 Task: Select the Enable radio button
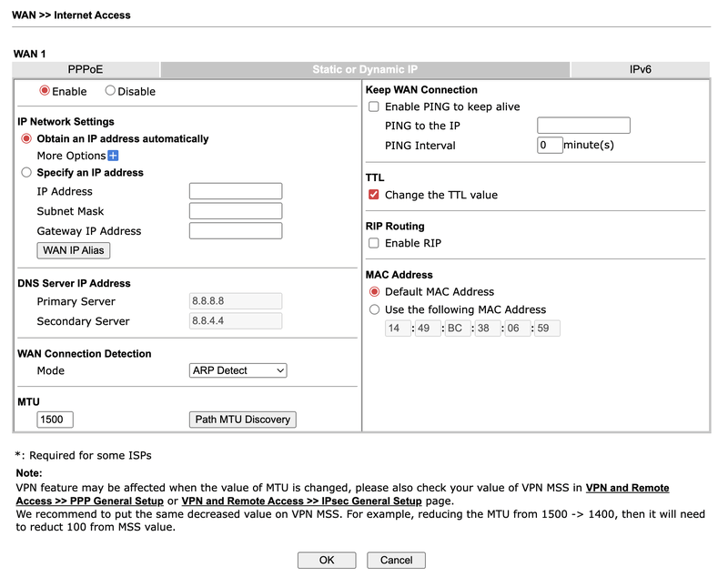coord(45,91)
